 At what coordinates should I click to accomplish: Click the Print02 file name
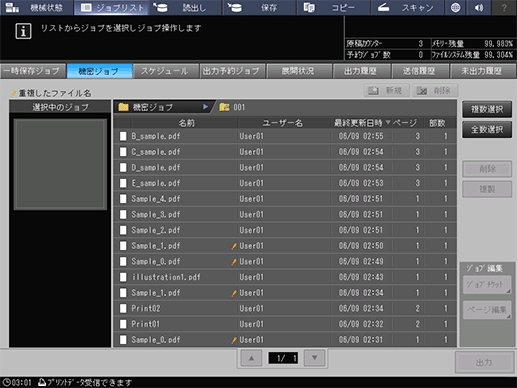[146, 308]
